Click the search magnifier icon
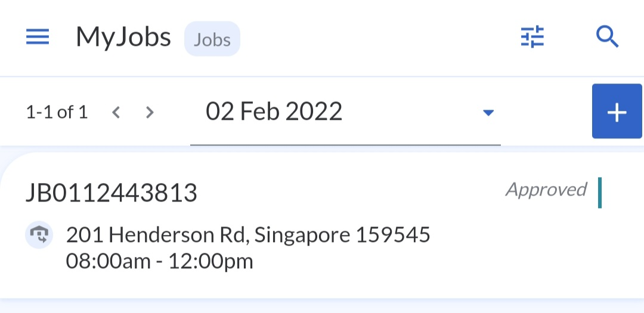Viewport: 644px width, 313px height. (608, 38)
